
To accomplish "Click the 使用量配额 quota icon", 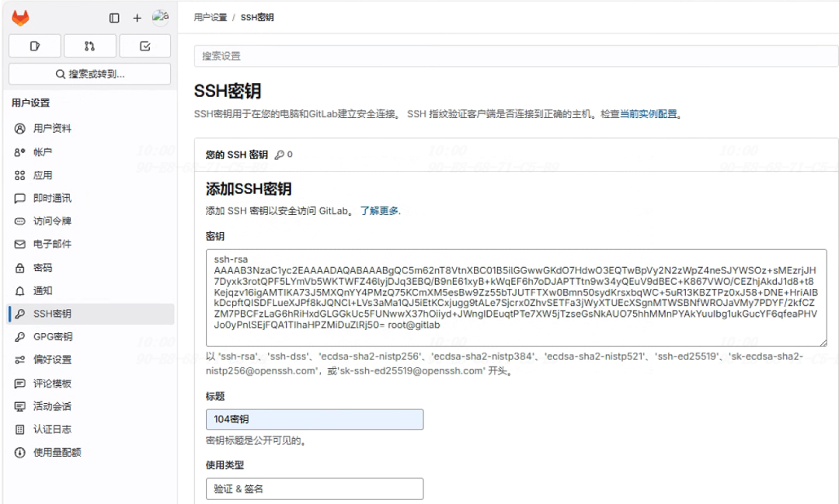I will (19, 453).
